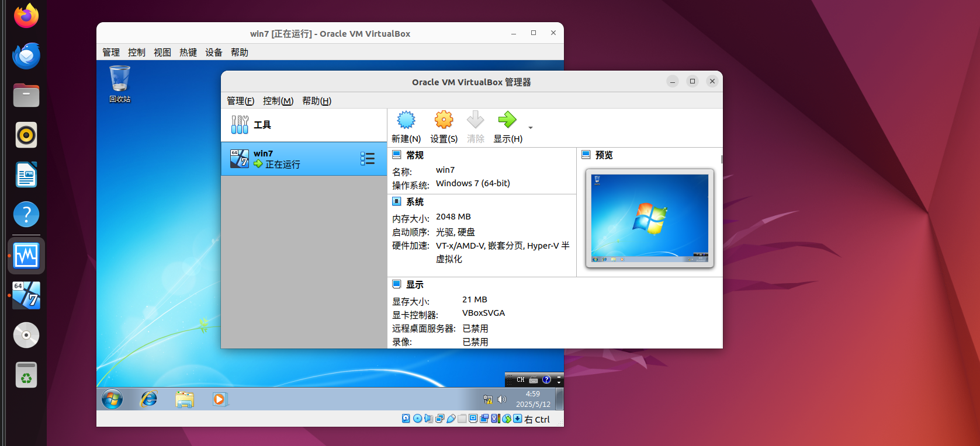Click the New (新建) virtual machine icon
980x446 pixels.
click(x=406, y=120)
